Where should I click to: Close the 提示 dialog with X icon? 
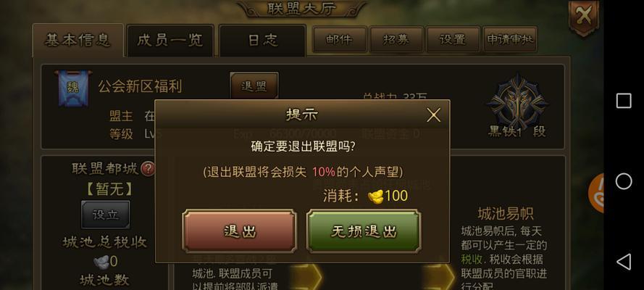pyautogui.click(x=433, y=115)
